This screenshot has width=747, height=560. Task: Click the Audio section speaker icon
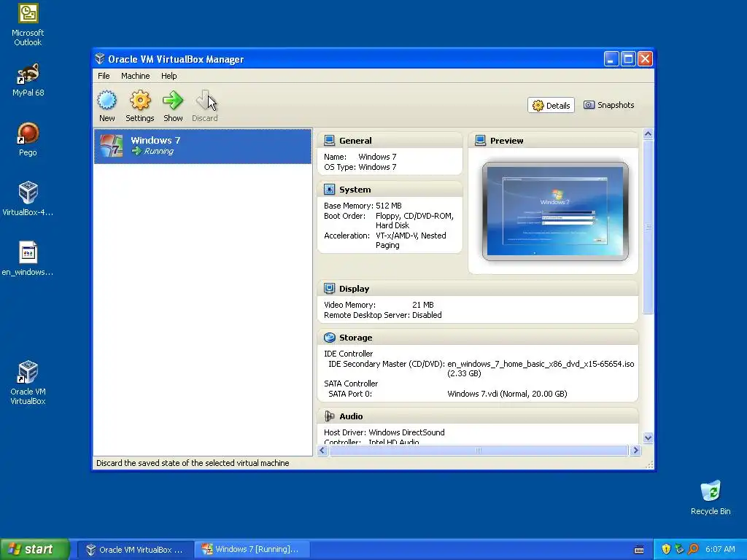[x=329, y=416]
